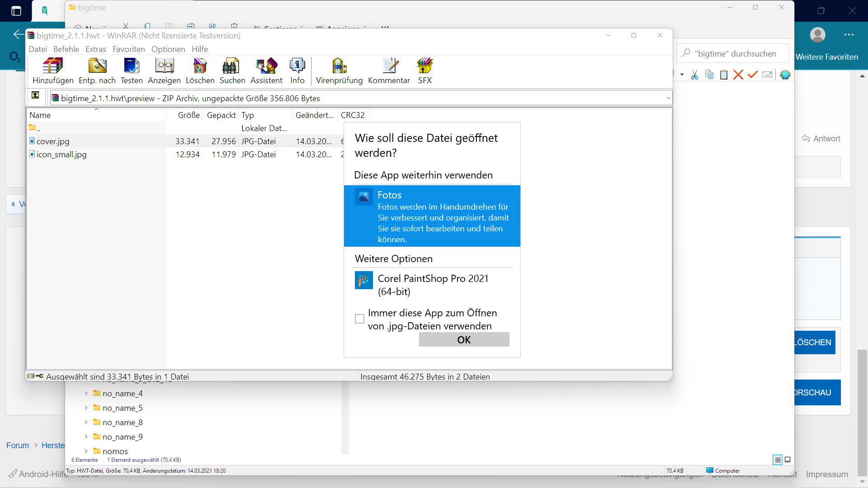Click the orange checkmark icon
The width and height of the screenshot is (868, 488).
[752, 75]
